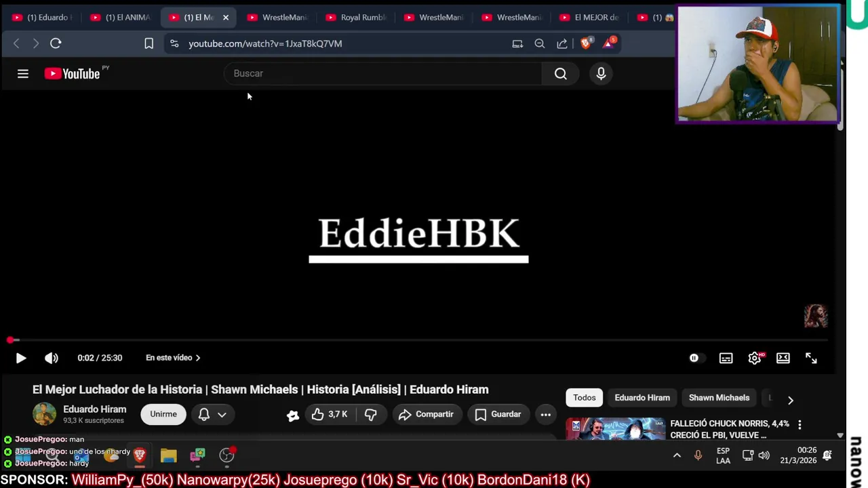Viewport: 868px width, 488px height.
Task: Reload the page
Action: pyautogui.click(x=56, y=43)
